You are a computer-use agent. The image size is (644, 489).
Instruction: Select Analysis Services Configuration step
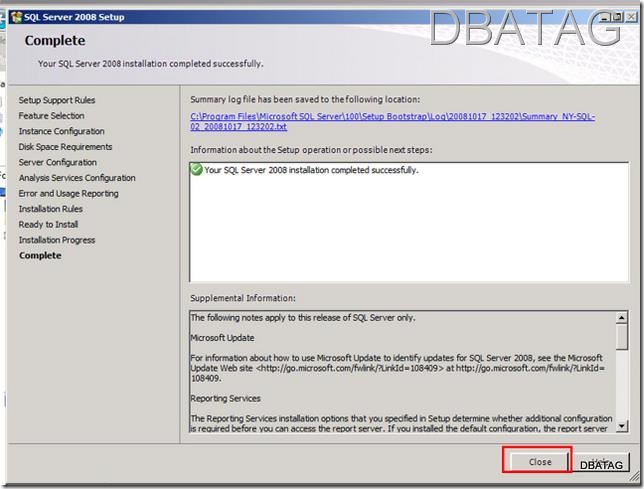coord(77,178)
